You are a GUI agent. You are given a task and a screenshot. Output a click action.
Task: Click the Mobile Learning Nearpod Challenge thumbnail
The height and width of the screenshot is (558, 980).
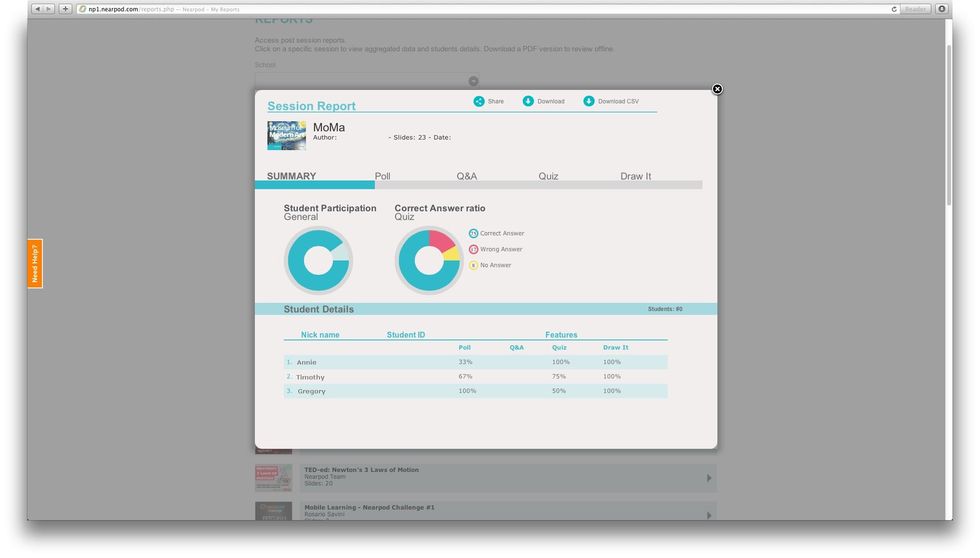coord(273,511)
